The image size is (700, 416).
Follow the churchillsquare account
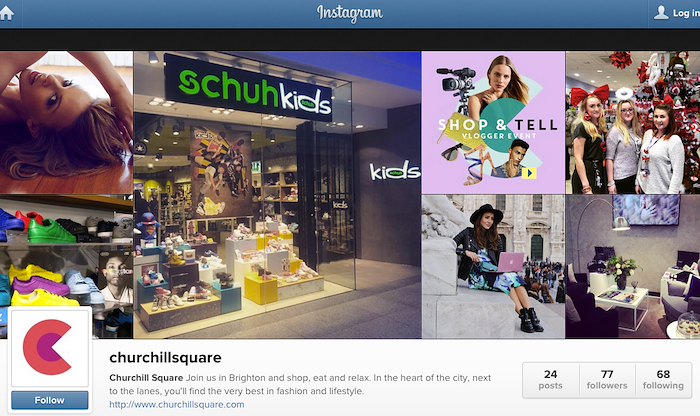pos(50,400)
